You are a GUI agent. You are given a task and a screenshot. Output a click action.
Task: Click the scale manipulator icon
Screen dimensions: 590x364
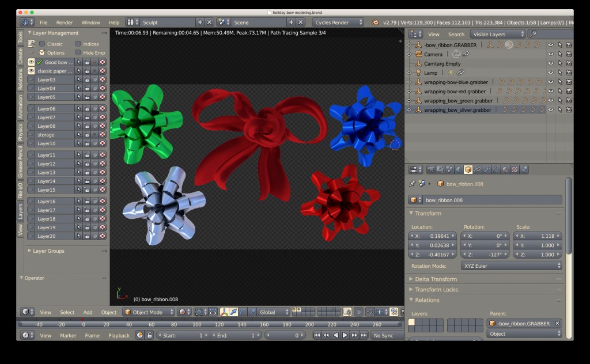click(252, 312)
